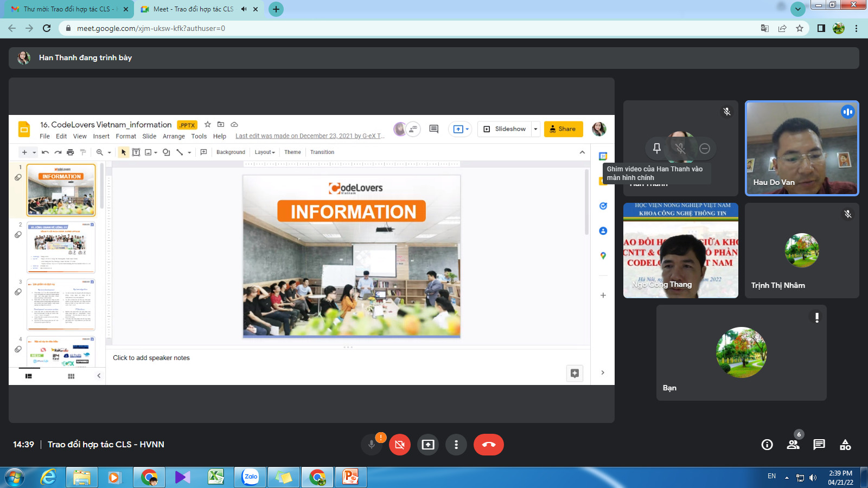Screen dimensions: 868x488
Task: Click the present screen button
Action: pyautogui.click(x=428, y=445)
